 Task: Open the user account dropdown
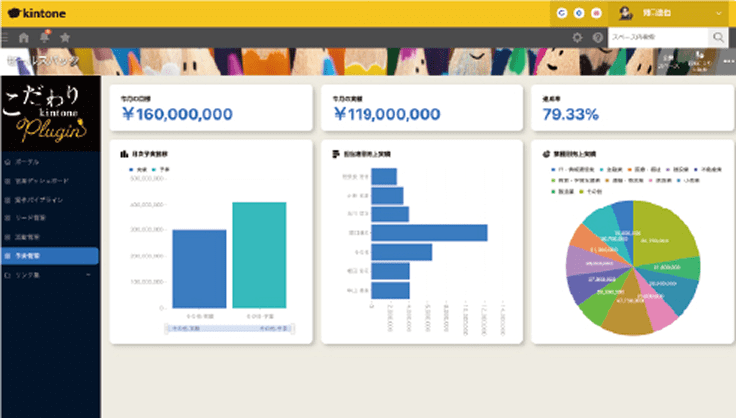[672, 12]
